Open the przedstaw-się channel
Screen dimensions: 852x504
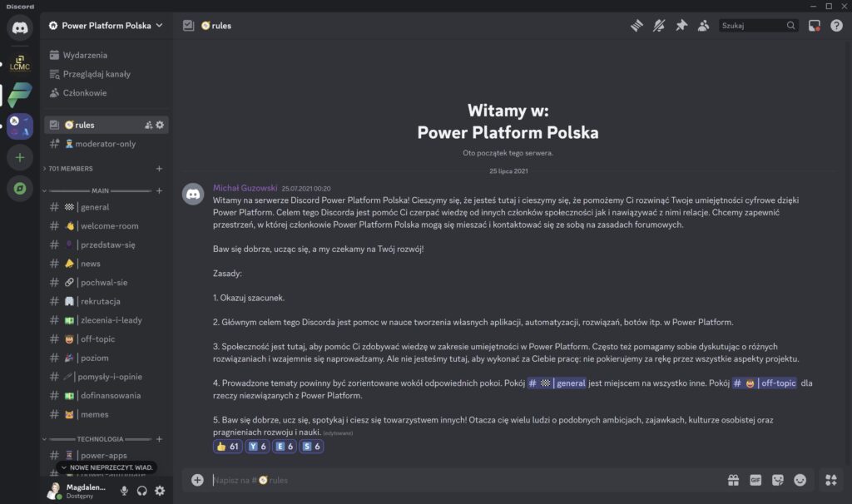[106, 245]
